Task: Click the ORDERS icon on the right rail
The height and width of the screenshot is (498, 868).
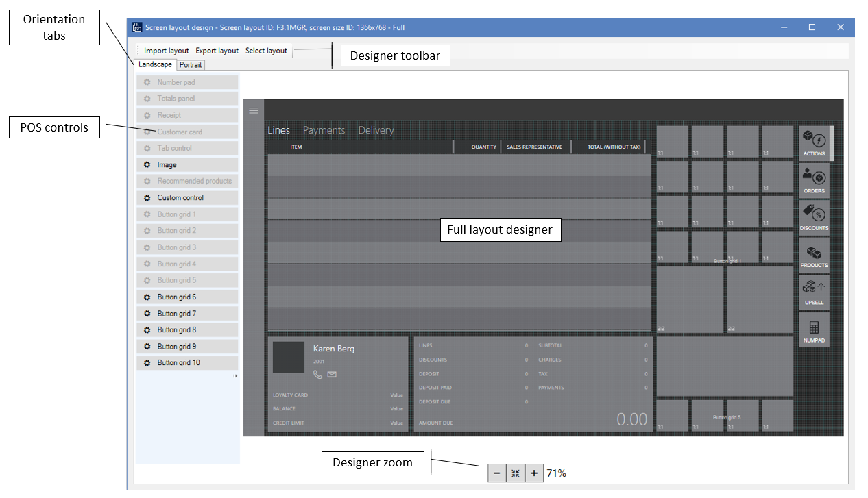Action: 814,179
